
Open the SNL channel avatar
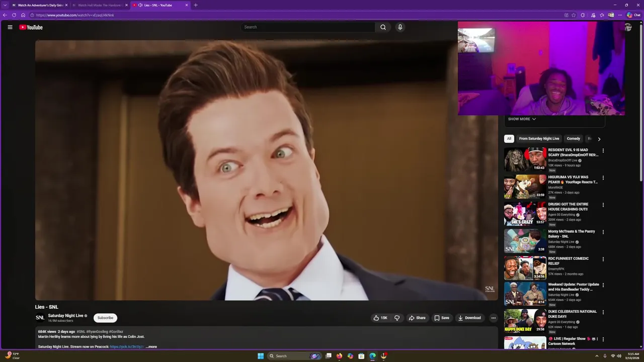coord(40,318)
